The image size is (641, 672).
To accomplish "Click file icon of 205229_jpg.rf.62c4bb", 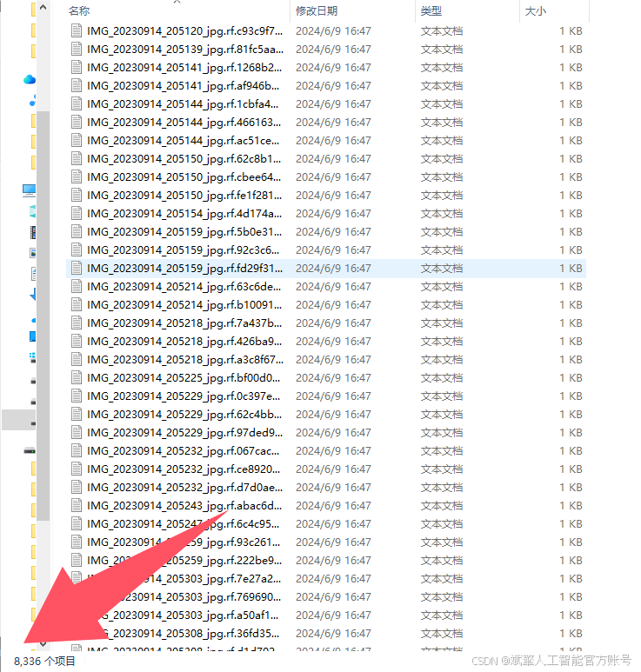I will [x=77, y=415].
